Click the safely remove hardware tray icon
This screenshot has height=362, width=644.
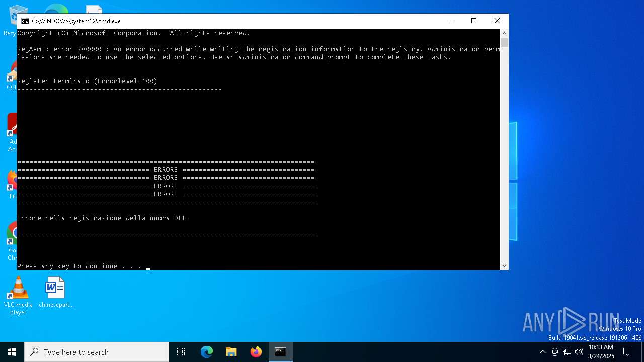click(x=555, y=352)
